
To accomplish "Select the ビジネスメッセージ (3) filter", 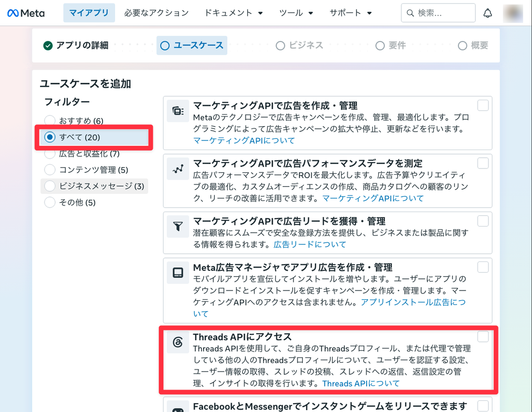I will pyautogui.click(x=94, y=186).
